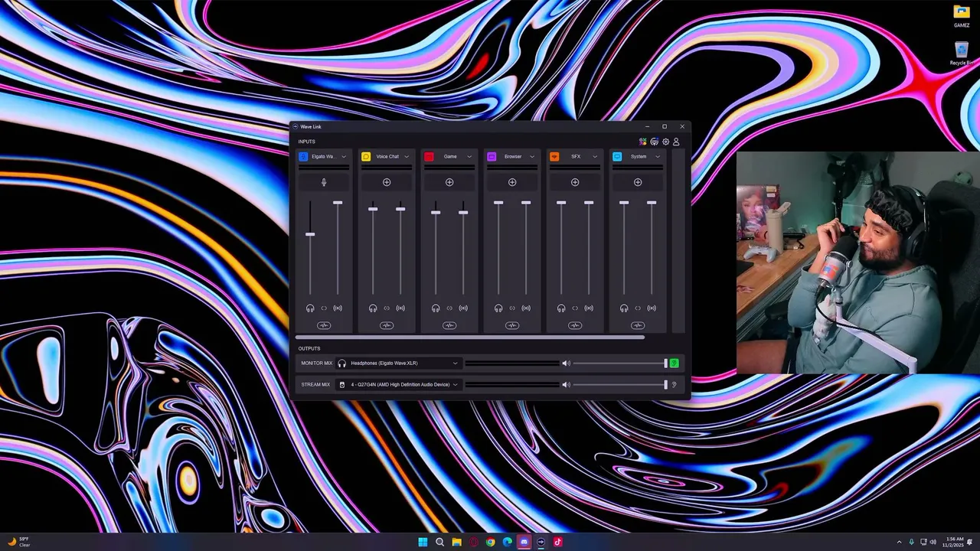Viewport: 980px width, 551px height.
Task: Toggle stream mute on Browser channel
Action: coord(526,308)
